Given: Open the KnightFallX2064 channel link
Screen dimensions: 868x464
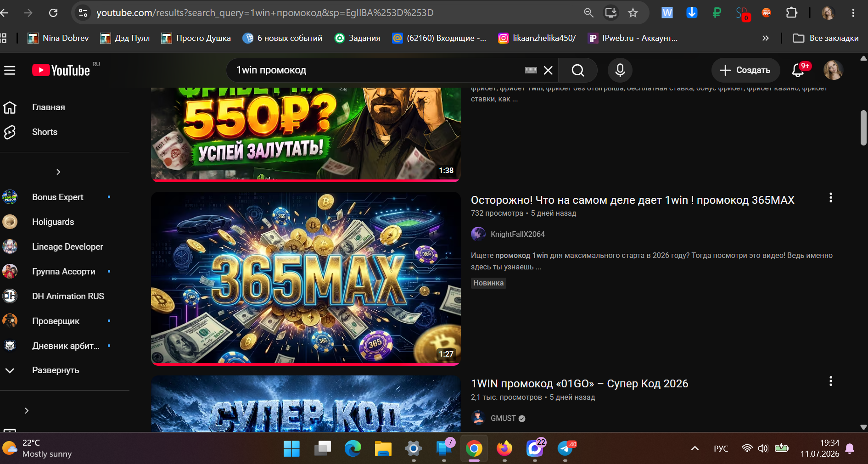Looking at the screenshot, I should tap(517, 234).
